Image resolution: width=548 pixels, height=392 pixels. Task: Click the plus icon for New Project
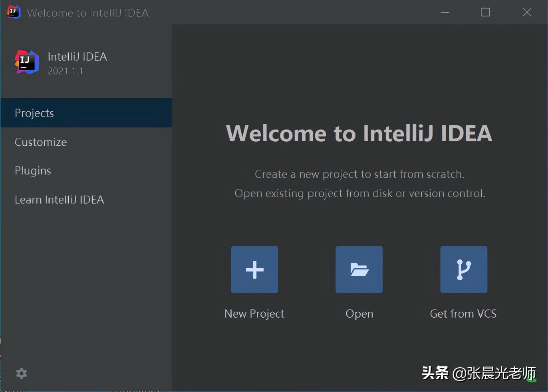pos(254,269)
